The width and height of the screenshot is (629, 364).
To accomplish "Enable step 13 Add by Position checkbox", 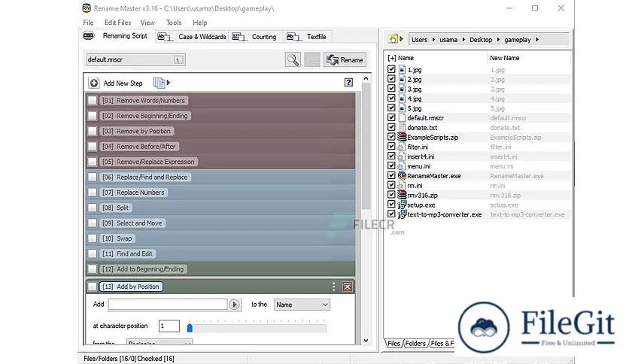I will [x=93, y=287].
